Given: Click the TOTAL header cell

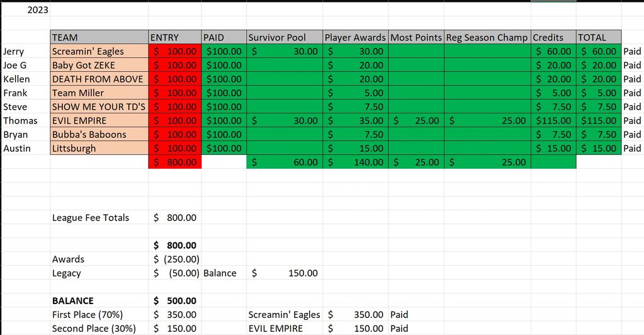Looking at the screenshot, I should click(x=599, y=37).
